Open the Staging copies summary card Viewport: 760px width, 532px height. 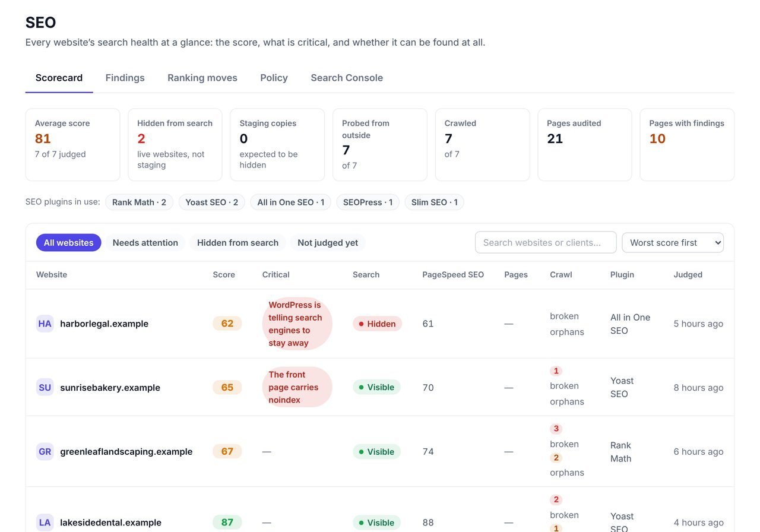pyautogui.click(x=277, y=144)
